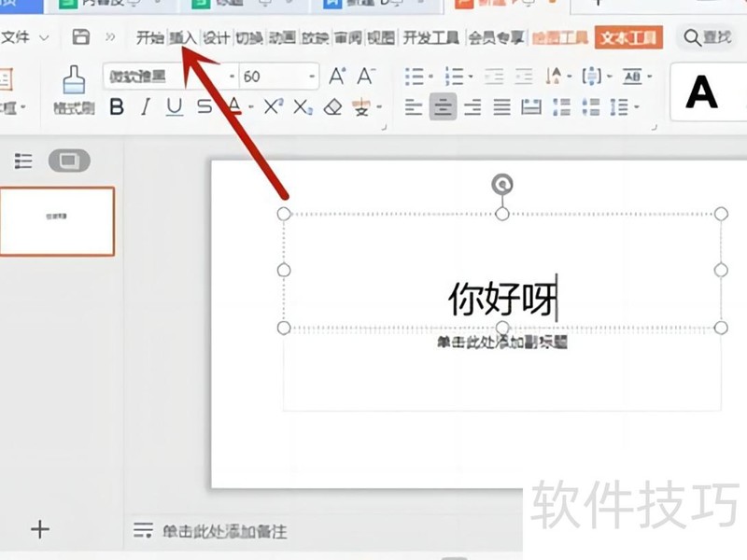
Task: Toggle italic formatting
Action: click(145, 107)
